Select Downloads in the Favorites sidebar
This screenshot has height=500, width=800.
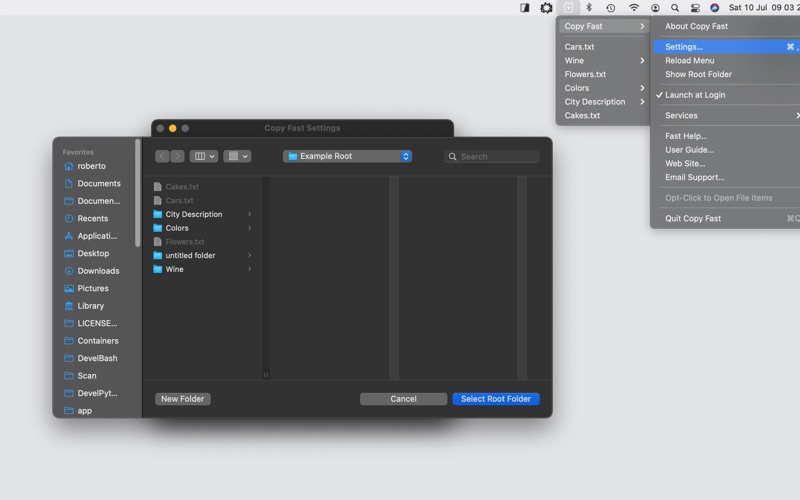point(98,271)
